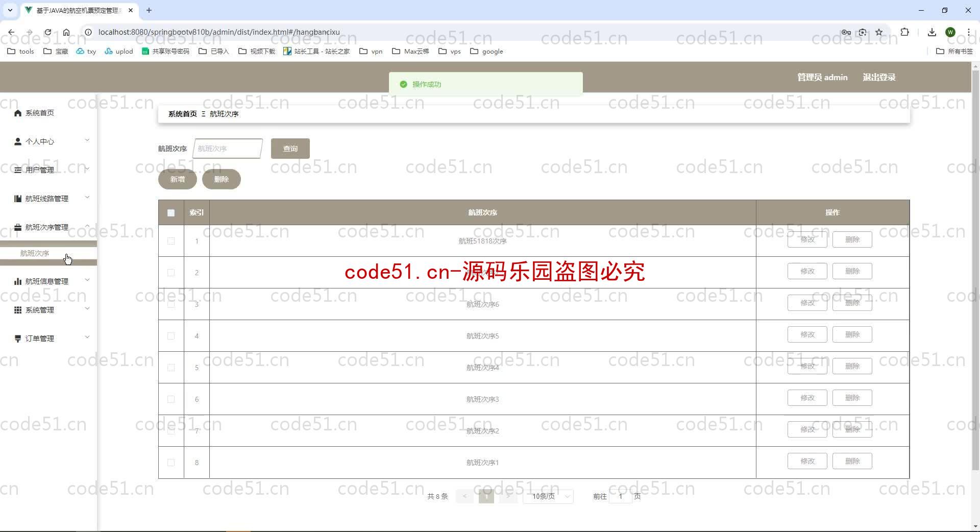Image resolution: width=980 pixels, height=532 pixels.
Task: Click the site info icon beside the URL
Action: pos(88,32)
